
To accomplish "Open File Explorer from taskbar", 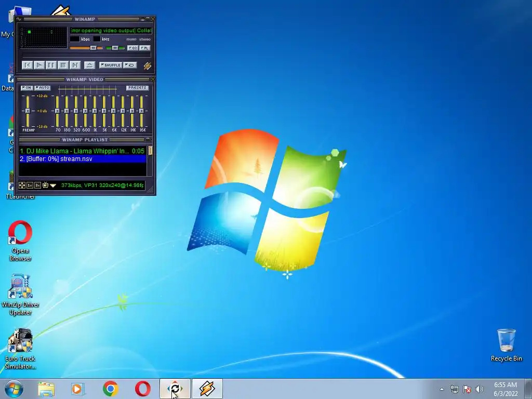I will (46, 389).
